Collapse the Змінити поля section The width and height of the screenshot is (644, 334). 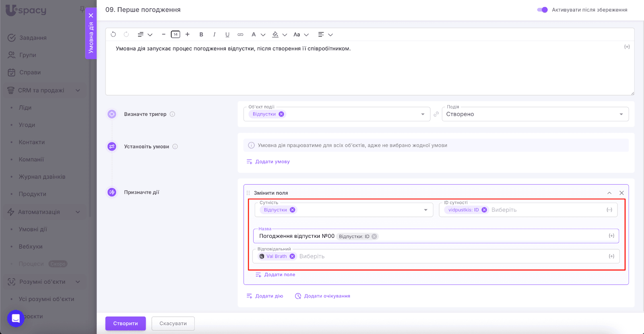pyautogui.click(x=609, y=193)
